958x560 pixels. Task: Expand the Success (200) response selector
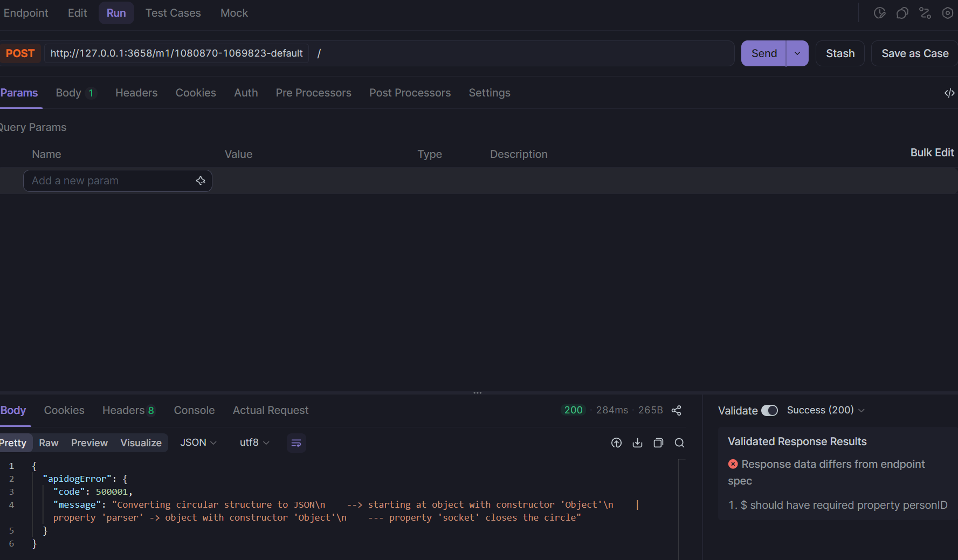click(x=825, y=411)
